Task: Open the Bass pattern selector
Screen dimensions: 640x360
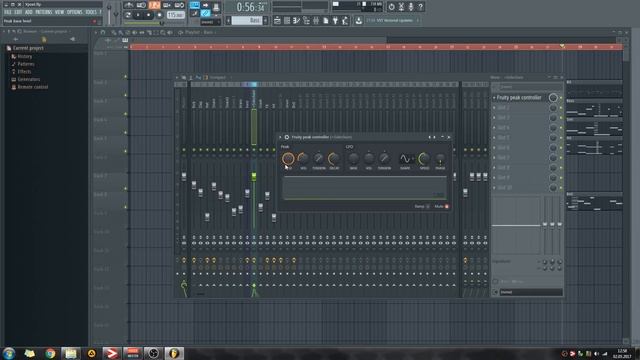Action: tap(247, 20)
